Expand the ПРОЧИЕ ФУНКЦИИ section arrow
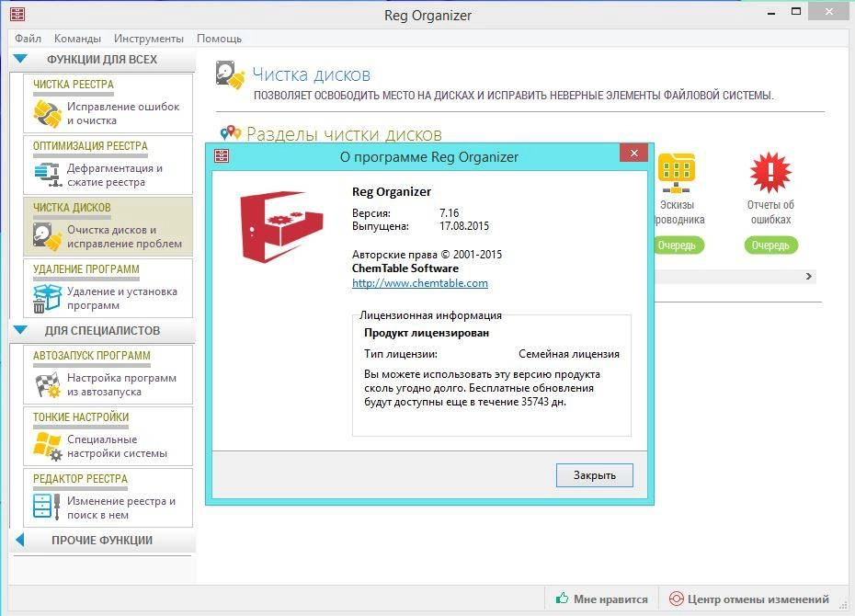 (19, 540)
